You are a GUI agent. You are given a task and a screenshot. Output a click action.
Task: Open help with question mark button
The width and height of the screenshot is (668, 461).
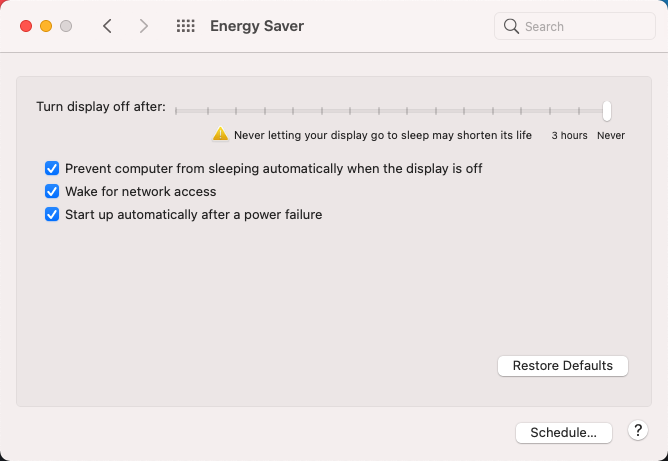coord(638,431)
